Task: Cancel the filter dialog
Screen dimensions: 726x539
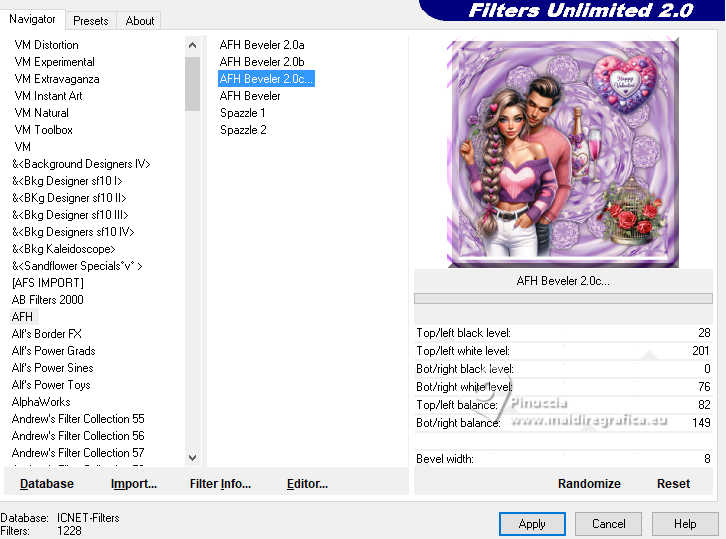Action: [x=608, y=524]
